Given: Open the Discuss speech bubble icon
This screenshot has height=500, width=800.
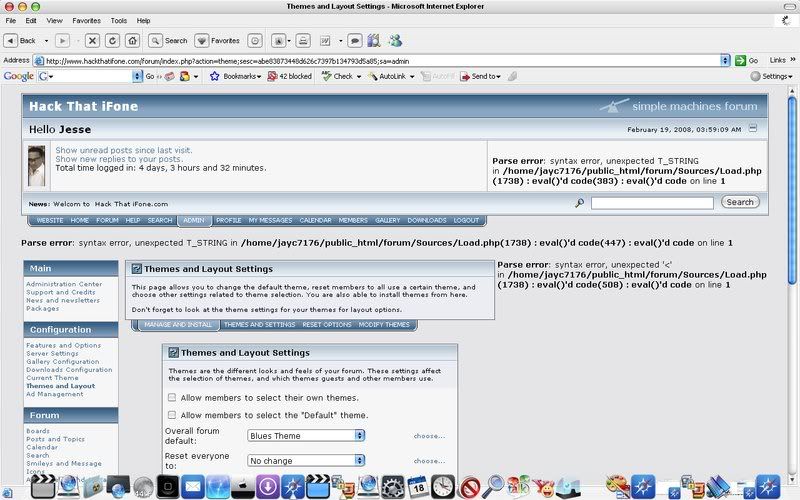Looking at the screenshot, I should (355, 41).
